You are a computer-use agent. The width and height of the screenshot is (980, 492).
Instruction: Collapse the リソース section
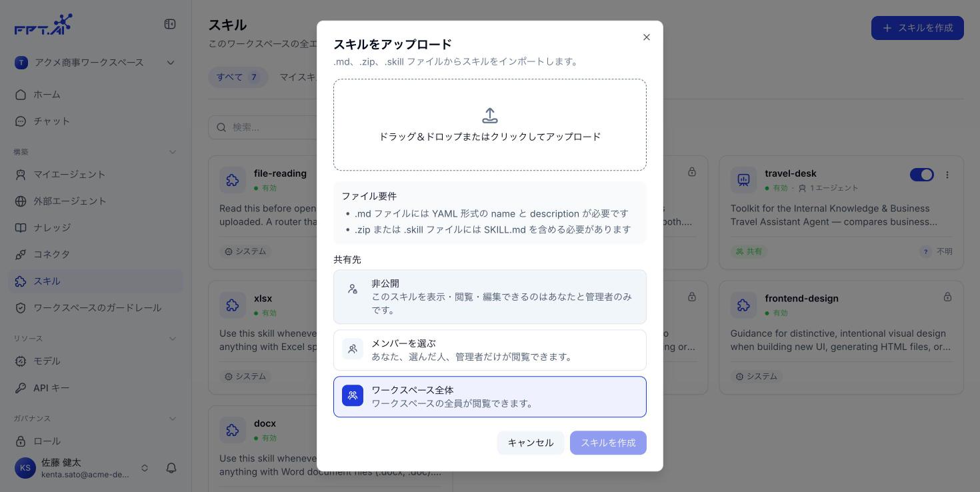tap(173, 339)
